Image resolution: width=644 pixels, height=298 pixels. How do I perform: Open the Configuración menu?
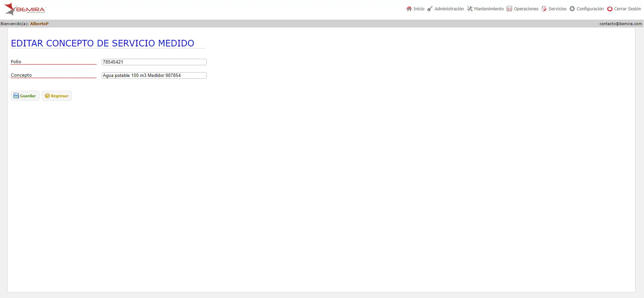point(587,9)
